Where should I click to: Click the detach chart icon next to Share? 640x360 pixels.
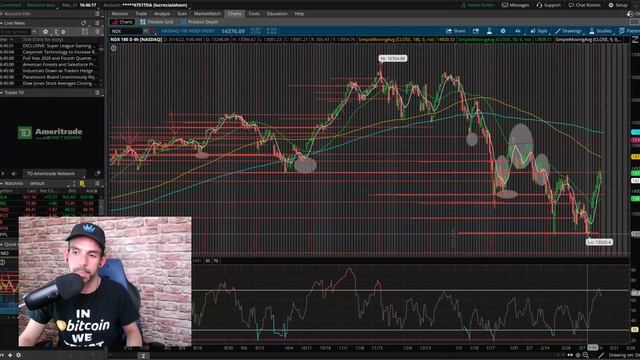tap(476, 31)
